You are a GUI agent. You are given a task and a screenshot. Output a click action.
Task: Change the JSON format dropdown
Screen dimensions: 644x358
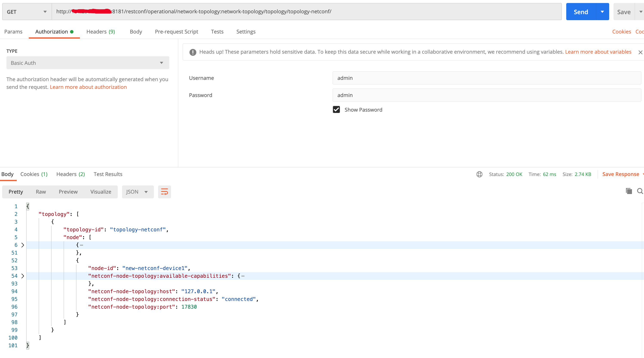(137, 192)
